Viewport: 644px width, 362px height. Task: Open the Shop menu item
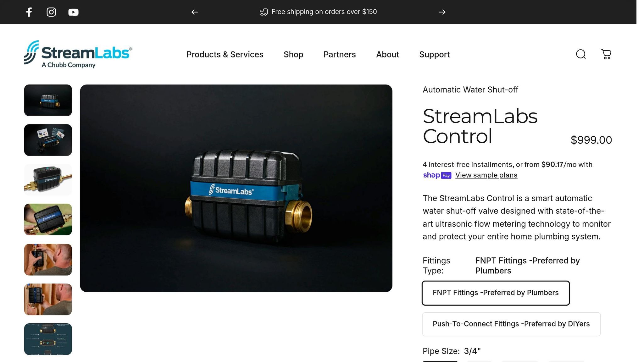[x=293, y=54]
